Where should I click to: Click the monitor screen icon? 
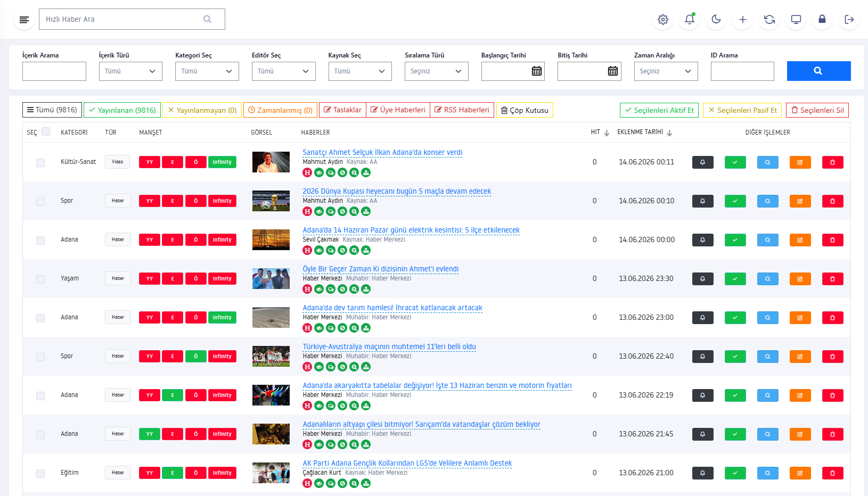pyautogui.click(x=796, y=20)
